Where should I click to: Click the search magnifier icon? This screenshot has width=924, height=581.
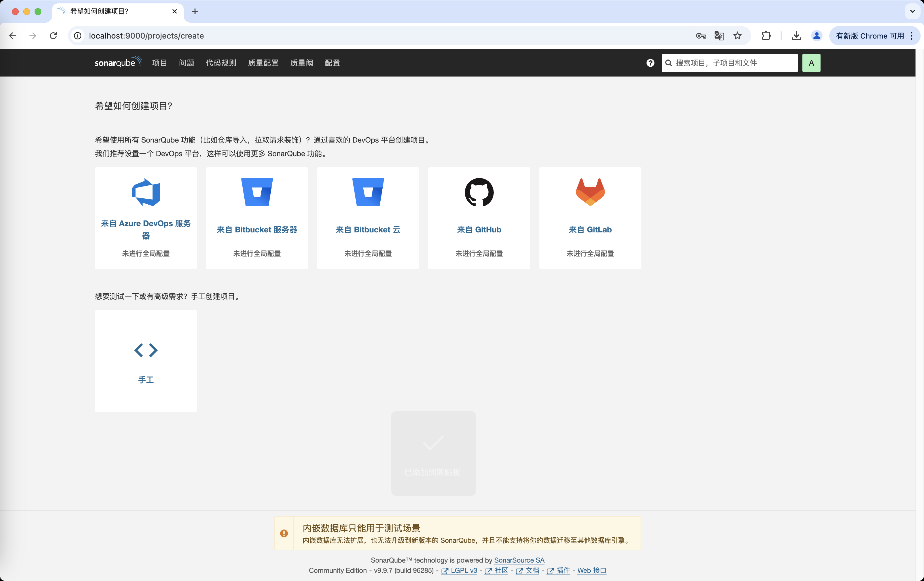668,63
